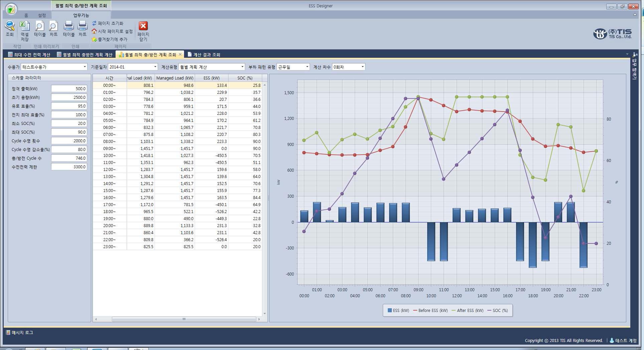Screen dimensions: 644x350
Task: Click the 스케줄 파라미터 panel header
Action: pyautogui.click(x=49, y=77)
